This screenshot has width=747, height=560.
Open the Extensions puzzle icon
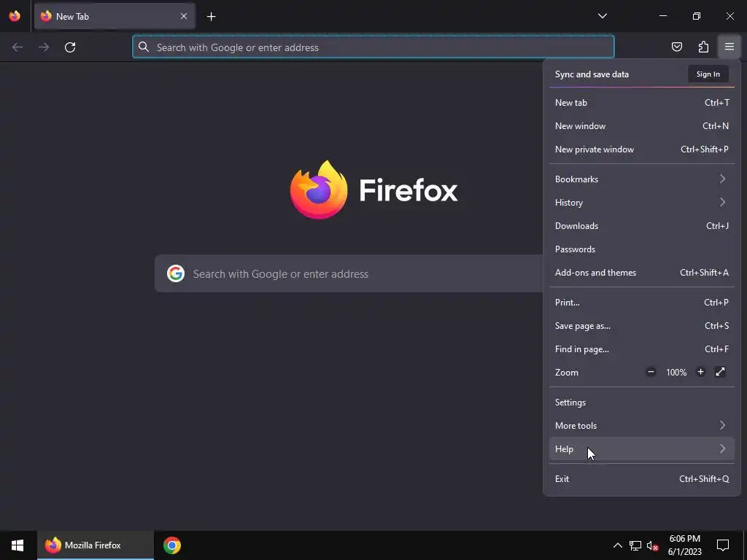[703, 47]
